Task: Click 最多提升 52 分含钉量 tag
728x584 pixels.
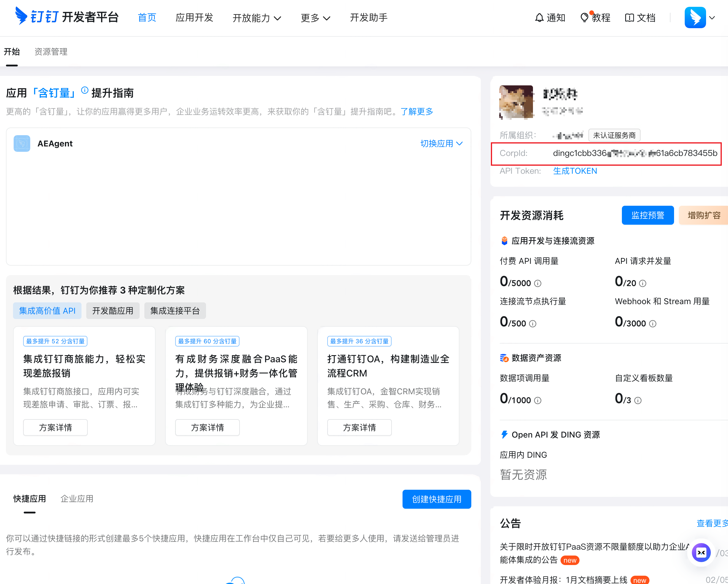Action: coord(55,341)
